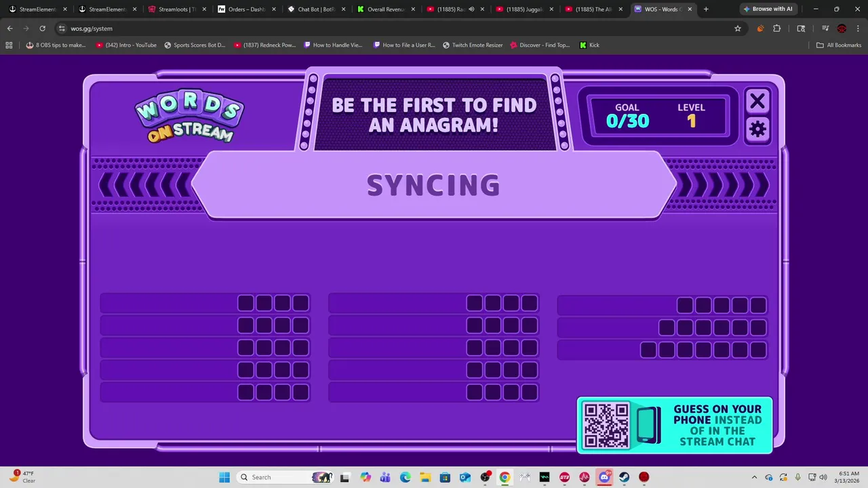Click the QR code to guess on phone
868x488 pixels.
(x=606, y=425)
